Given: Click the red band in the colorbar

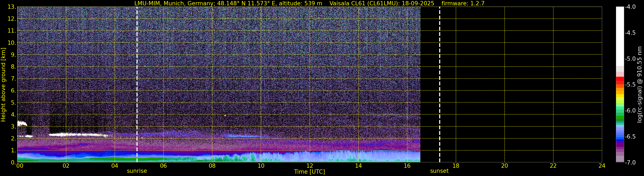Looking at the screenshot, I should 620,81.
